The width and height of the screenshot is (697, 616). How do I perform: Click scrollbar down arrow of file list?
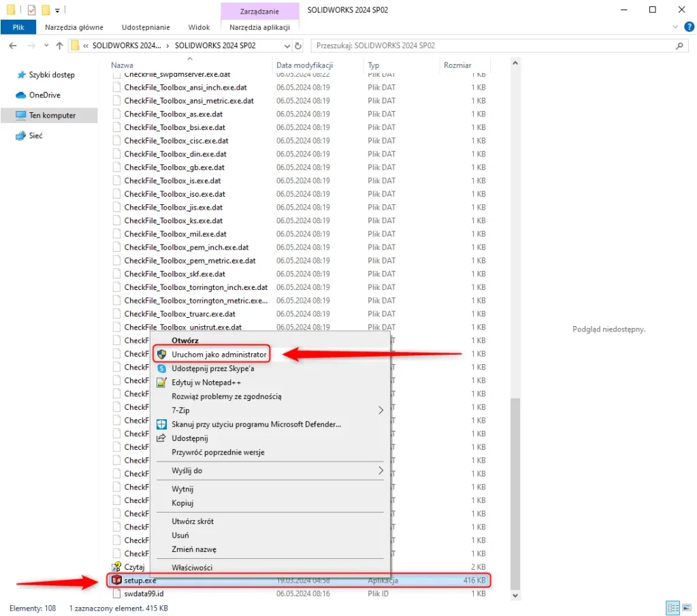[515, 595]
